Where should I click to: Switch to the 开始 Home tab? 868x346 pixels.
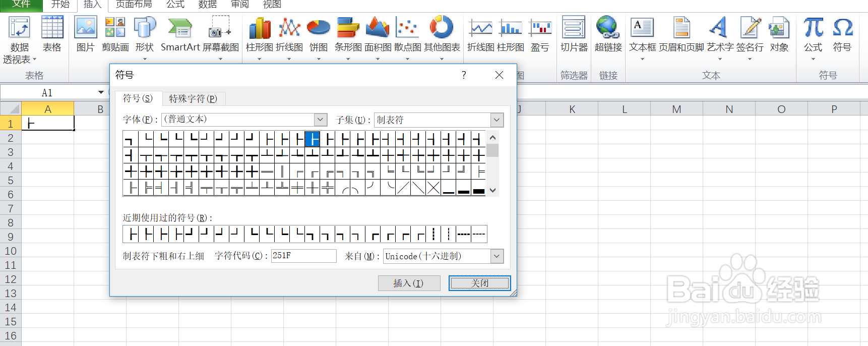tap(60, 5)
